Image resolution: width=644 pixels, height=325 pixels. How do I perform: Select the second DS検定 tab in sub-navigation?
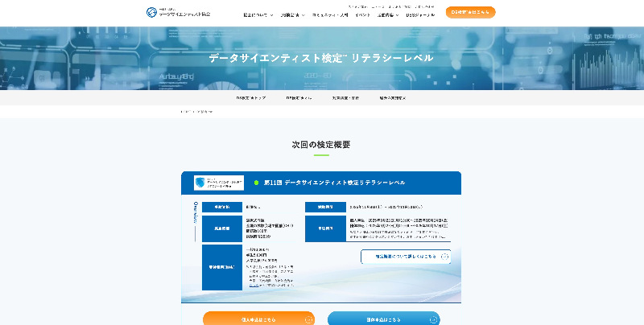pos(299,97)
